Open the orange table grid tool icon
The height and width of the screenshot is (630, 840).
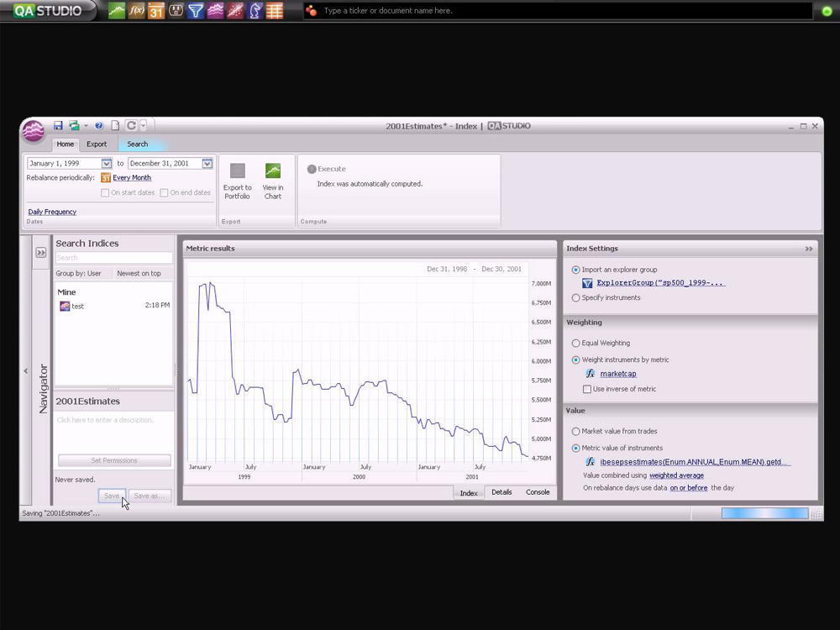click(x=275, y=10)
